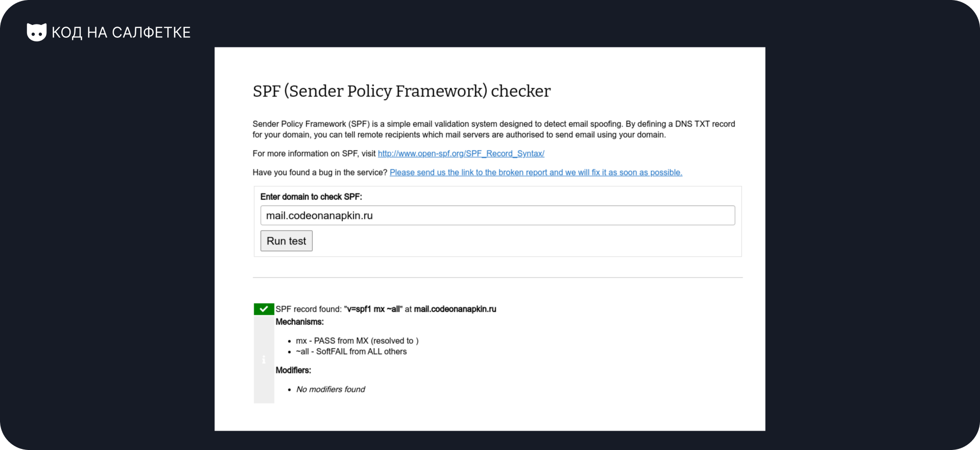Focus the domain input field

point(498,215)
